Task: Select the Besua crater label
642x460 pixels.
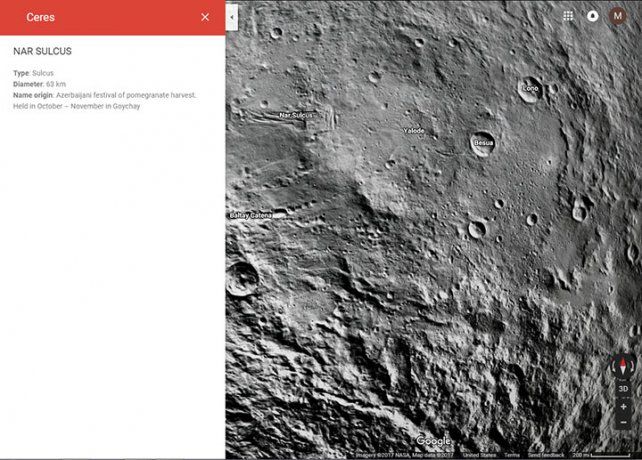Action: coord(484,143)
